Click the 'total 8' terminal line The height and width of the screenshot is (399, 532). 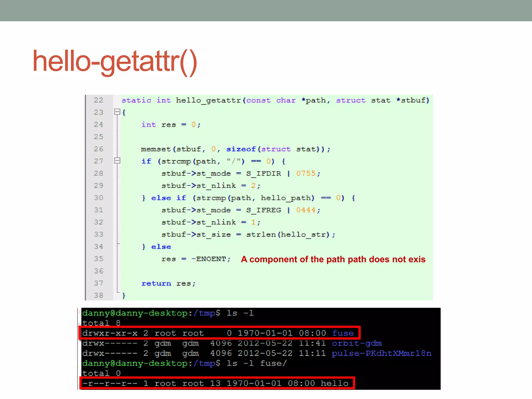[101, 323]
